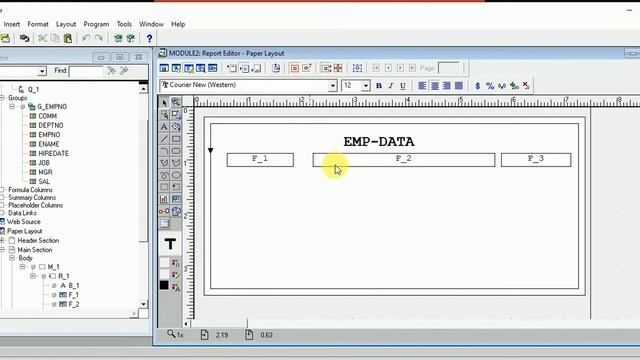Image resolution: width=640 pixels, height=360 pixels.
Task: Apply Percent format icon
Action: (x=490, y=86)
